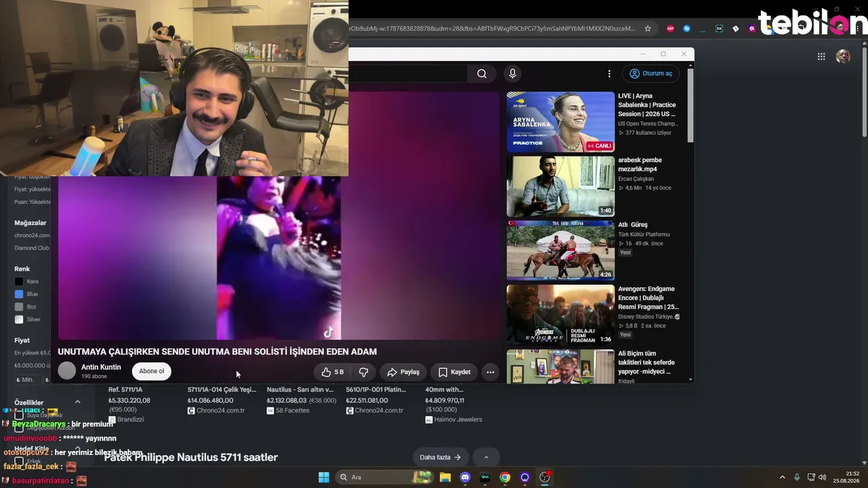Click the 5610/1P-001 Platin product title
The height and width of the screenshot is (488, 868).
tap(376, 390)
